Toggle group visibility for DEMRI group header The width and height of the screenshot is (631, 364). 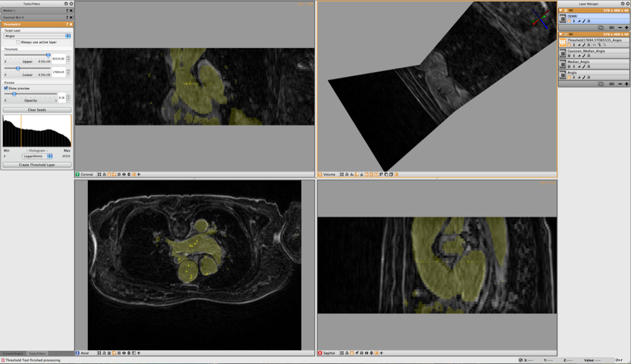[566, 10]
